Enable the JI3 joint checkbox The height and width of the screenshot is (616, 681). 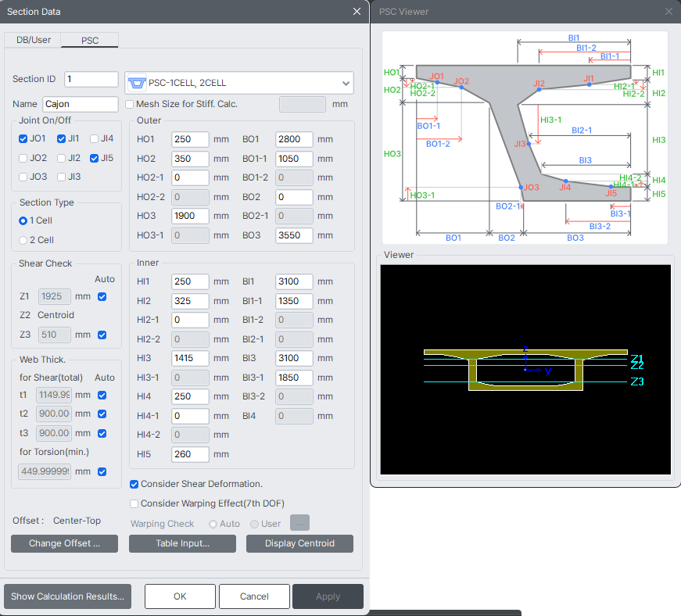pos(61,177)
